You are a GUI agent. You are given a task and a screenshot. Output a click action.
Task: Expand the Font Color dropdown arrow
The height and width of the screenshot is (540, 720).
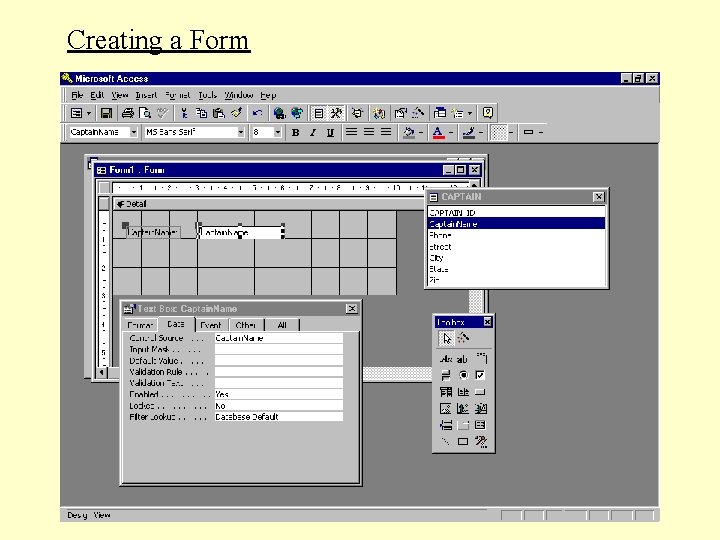pos(451,132)
